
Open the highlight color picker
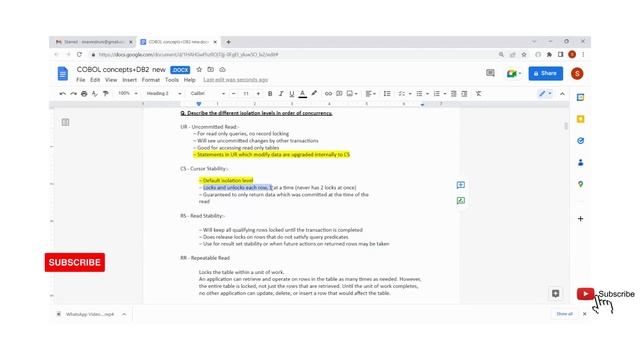[314, 94]
